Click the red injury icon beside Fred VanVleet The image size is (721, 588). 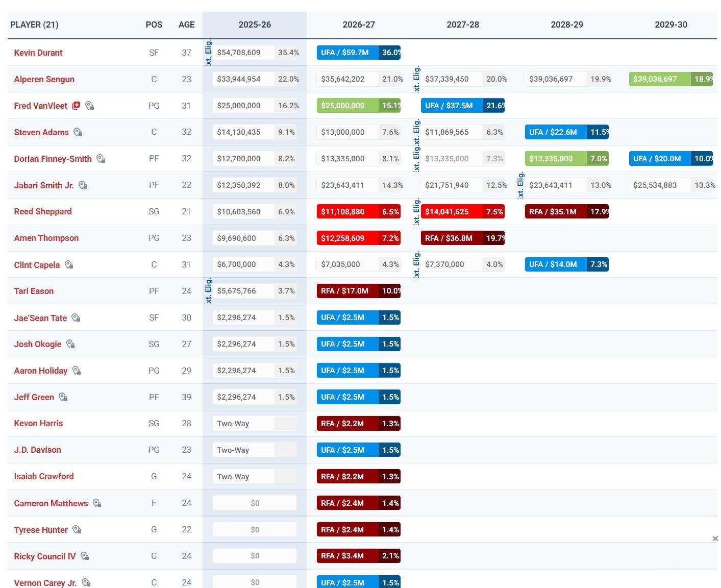tap(76, 106)
